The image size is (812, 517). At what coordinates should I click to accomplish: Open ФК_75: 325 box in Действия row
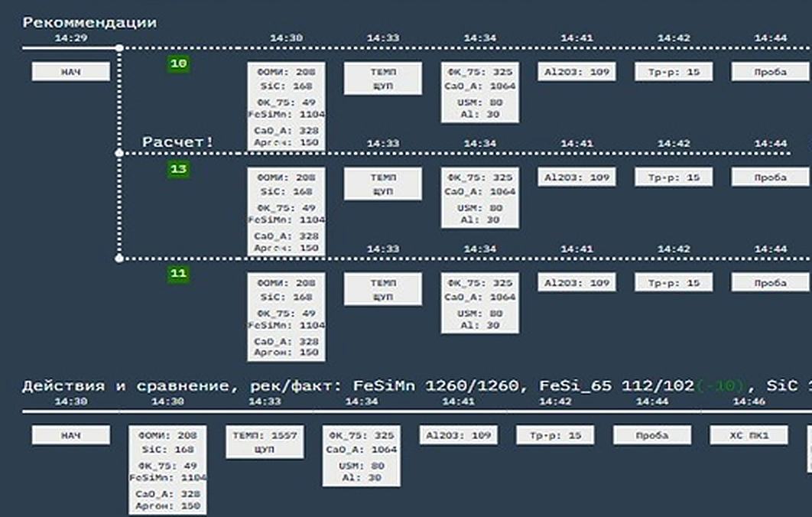[362, 456]
